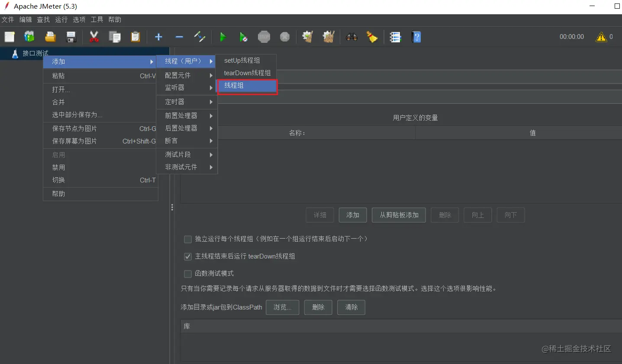Open the 查找 menu
Image resolution: width=622 pixels, height=364 pixels.
point(43,20)
